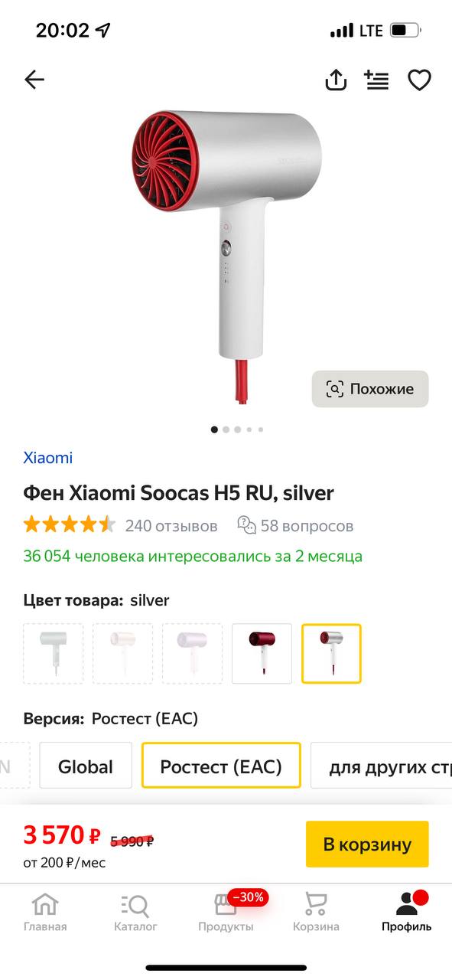Open the Каталог search tab
This screenshot has width=452, height=980.
135,912
